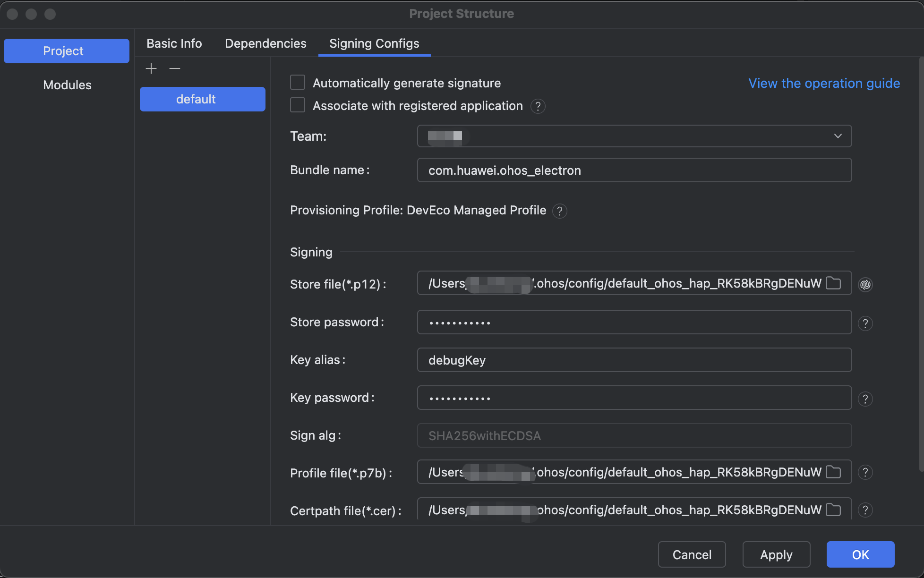Browse folder for Profile file p7b
Screen dimensions: 924x578
coord(833,472)
